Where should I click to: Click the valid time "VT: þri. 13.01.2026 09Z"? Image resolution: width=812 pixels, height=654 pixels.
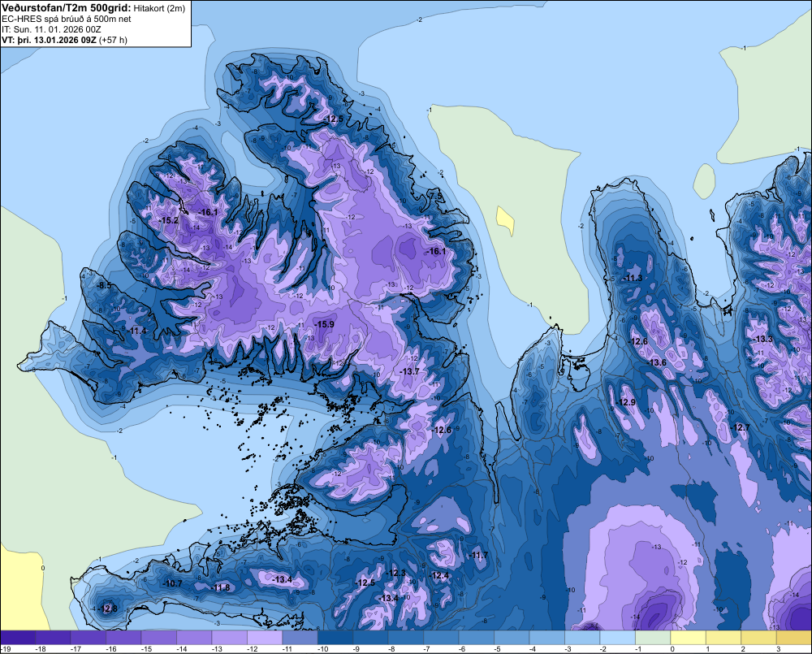pos(50,40)
